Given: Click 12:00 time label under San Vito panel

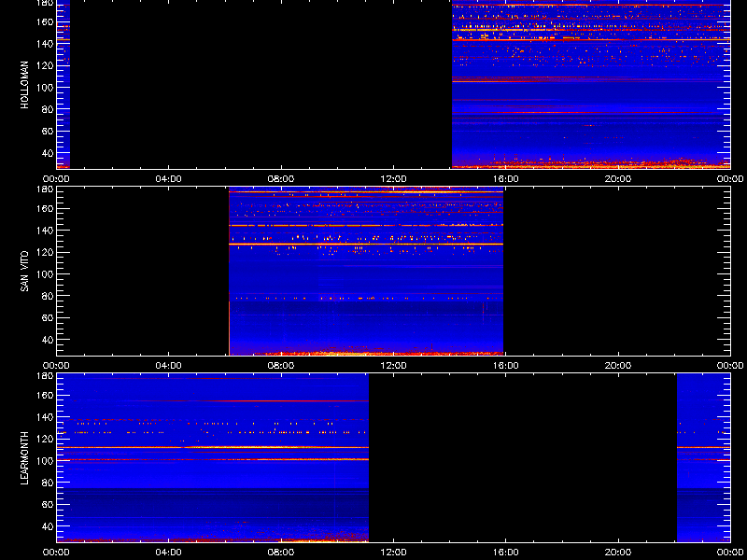Looking at the screenshot, I should (x=393, y=366).
